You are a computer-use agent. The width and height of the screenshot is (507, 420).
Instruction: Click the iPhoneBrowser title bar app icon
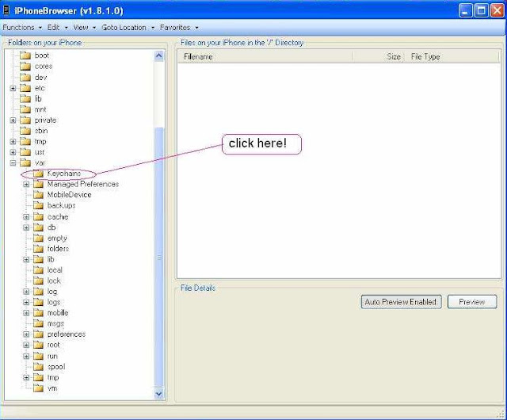point(6,10)
